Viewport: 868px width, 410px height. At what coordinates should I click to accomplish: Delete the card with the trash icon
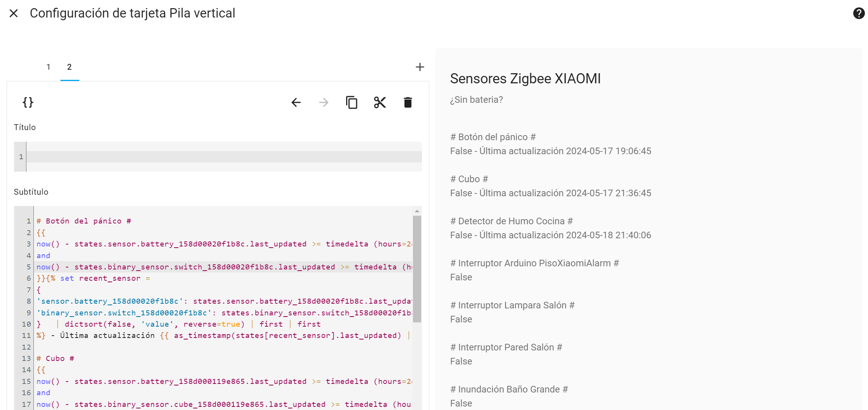tap(408, 102)
